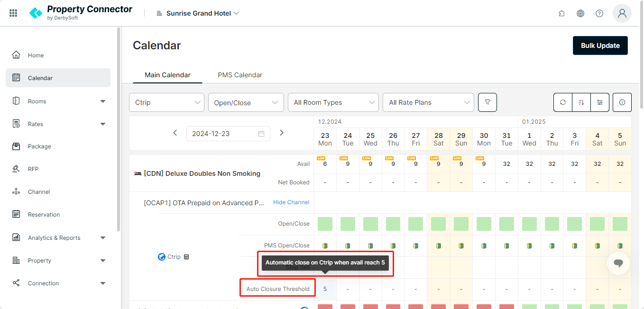This screenshot has height=309, width=644.
Task: Click the info circle icon
Action: point(622,102)
